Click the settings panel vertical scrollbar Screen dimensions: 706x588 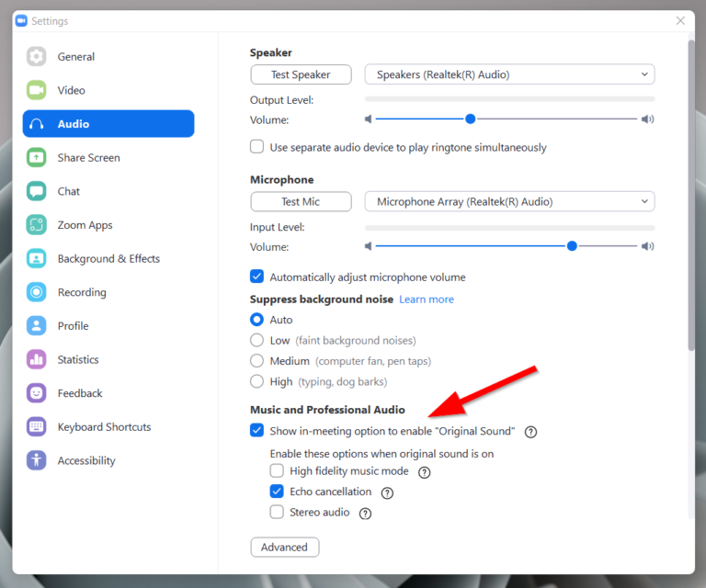[x=689, y=193]
